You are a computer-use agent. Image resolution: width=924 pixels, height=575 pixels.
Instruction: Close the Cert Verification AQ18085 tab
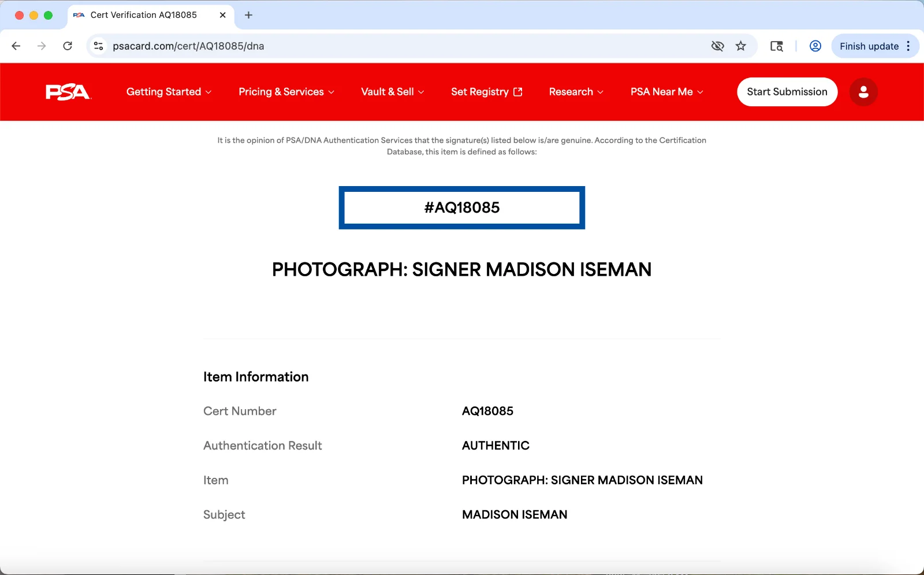click(x=222, y=15)
